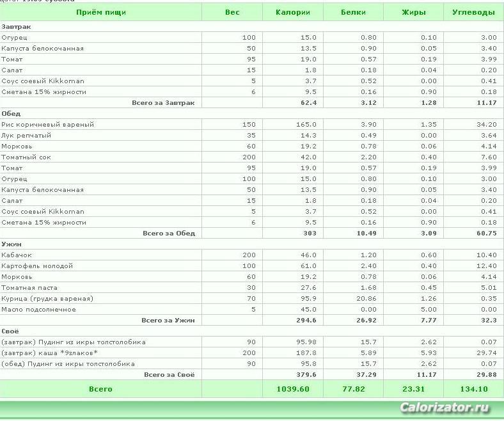504x421 pixels.
Task: Click 'Курица (грудка вареная)' row name
Action: tap(47, 299)
